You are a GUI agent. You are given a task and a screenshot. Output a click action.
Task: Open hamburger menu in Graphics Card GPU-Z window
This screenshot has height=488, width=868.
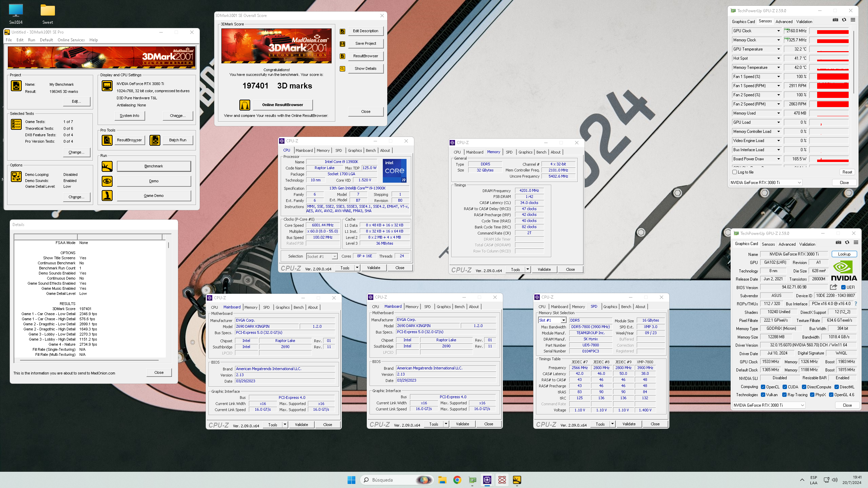click(856, 243)
